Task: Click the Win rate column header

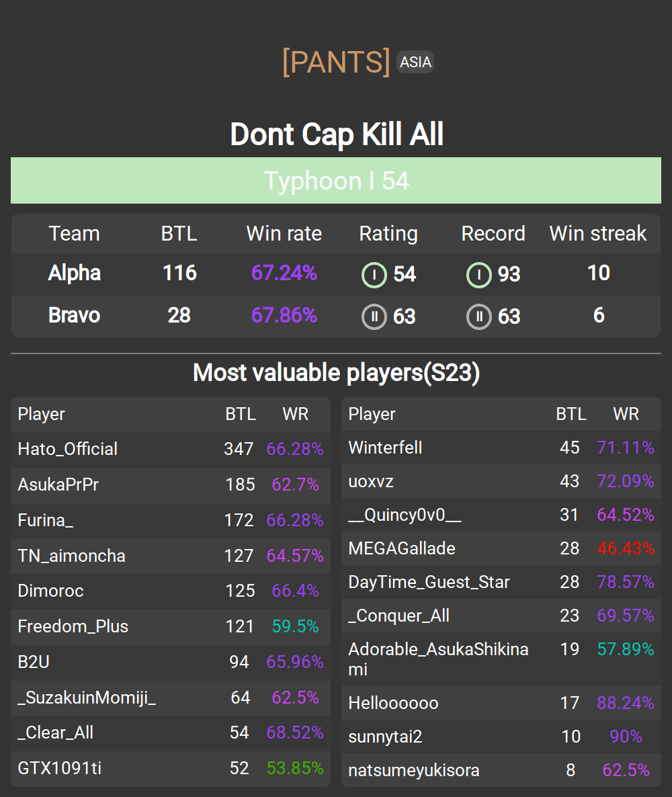Action: pos(284,234)
